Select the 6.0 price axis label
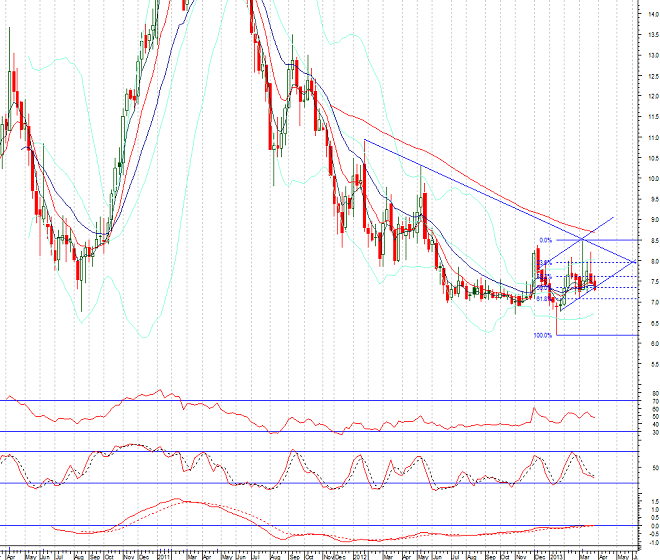The image size is (660, 560). 651,343
